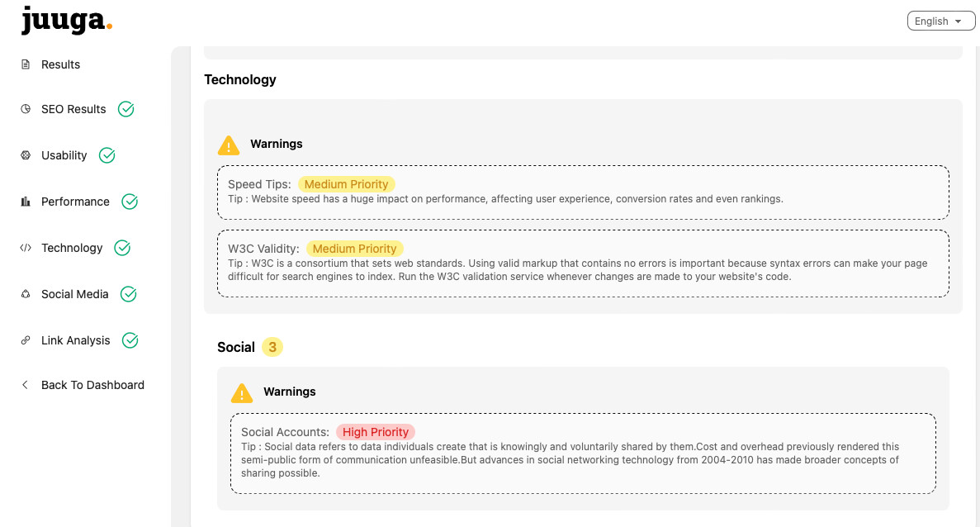Image resolution: width=980 pixels, height=527 pixels.
Task: Click the Technology code brackets icon
Action: pos(26,248)
